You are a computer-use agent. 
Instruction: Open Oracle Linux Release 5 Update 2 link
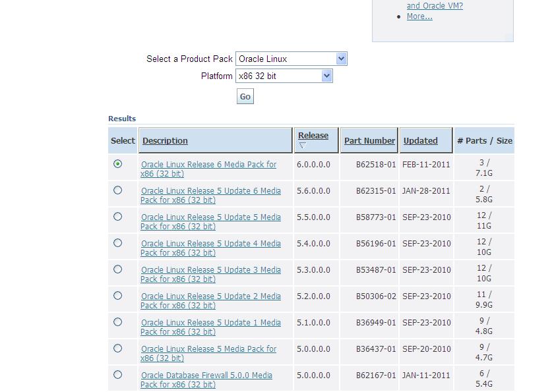click(x=210, y=300)
